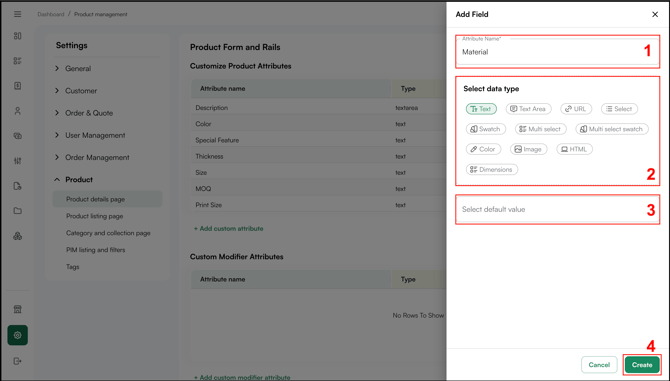Image resolution: width=670 pixels, height=381 pixels.
Task: Click Add custom modifier attribute link
Action: [x=242, y=378]
